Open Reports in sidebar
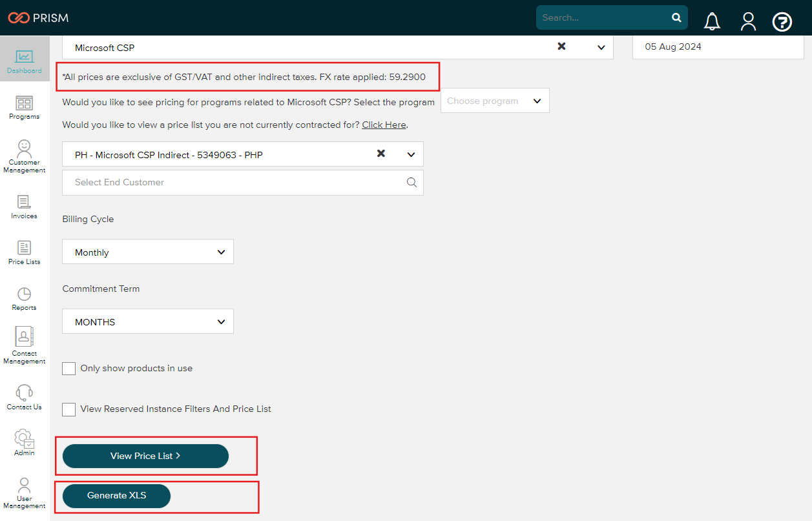The image size is (812, 521). coord(25,298)
